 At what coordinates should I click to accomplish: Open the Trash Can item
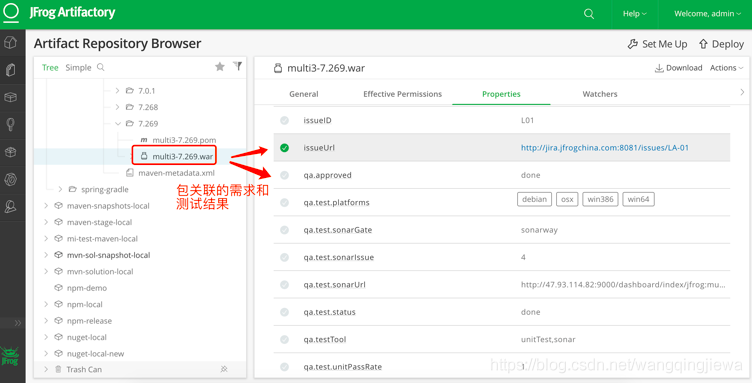click(84, 370)
